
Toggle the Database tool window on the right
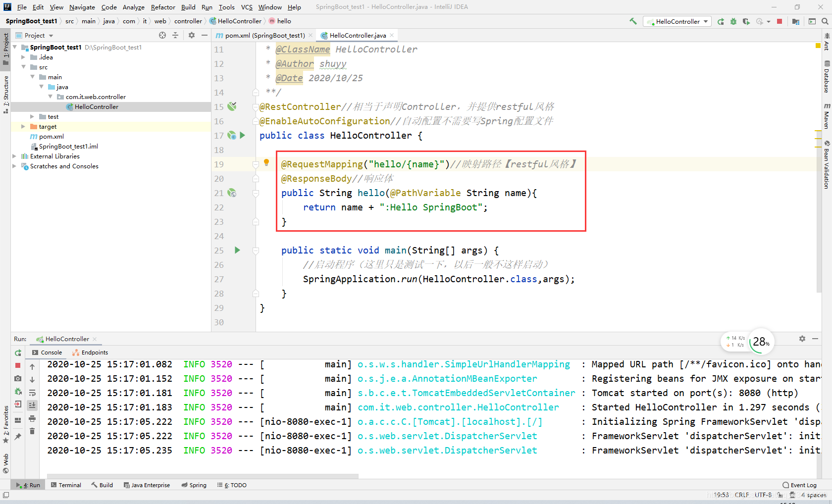click(x=827, y=76)
